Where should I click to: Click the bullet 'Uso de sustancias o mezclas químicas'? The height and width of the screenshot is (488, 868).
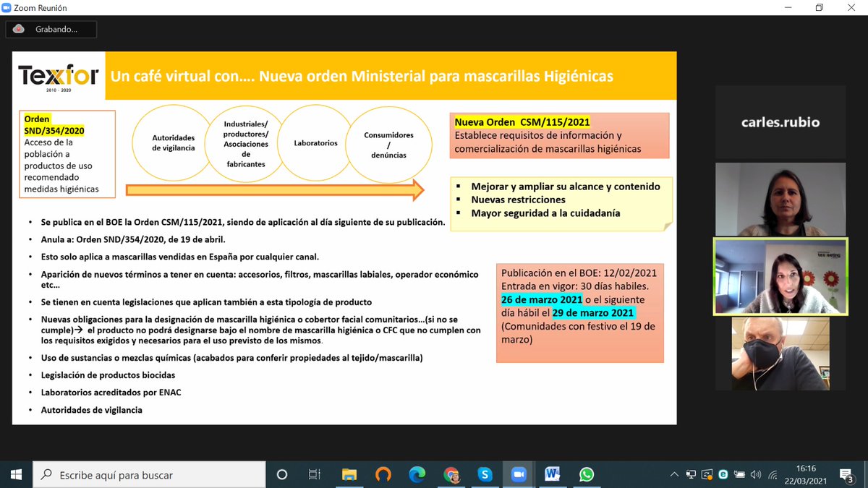(231, 358)
